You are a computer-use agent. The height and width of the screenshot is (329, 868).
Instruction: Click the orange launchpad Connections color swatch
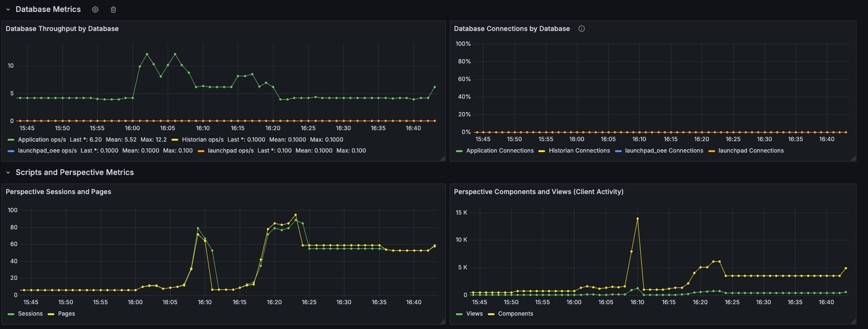click(712, 151)
